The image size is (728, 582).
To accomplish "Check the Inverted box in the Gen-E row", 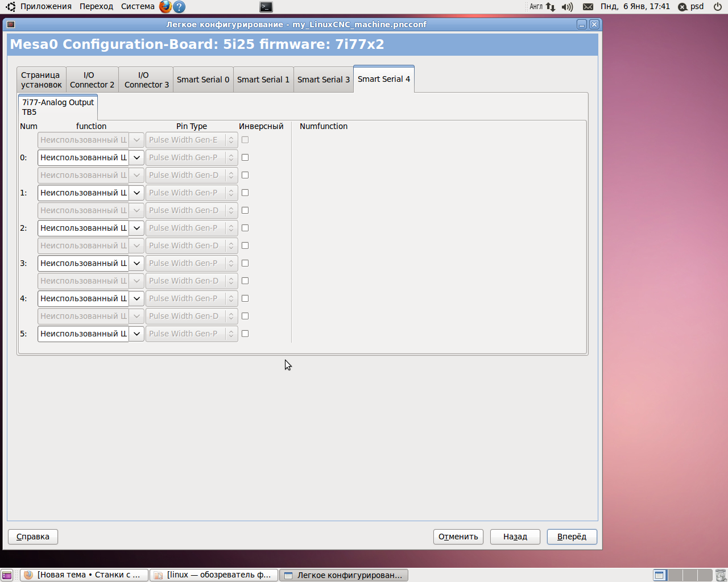I will (245, 140).
